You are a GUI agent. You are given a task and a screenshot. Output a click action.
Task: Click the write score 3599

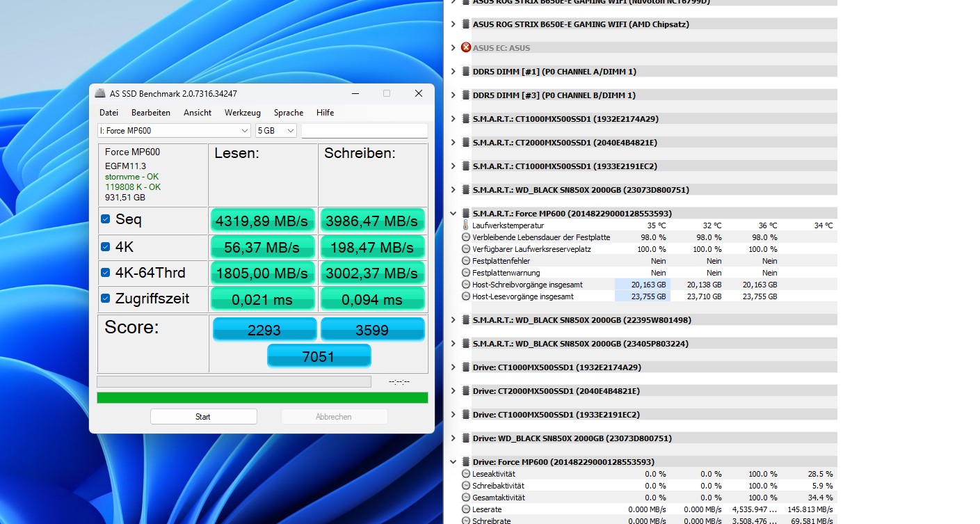pyautogui.click(x=372, y=330)
